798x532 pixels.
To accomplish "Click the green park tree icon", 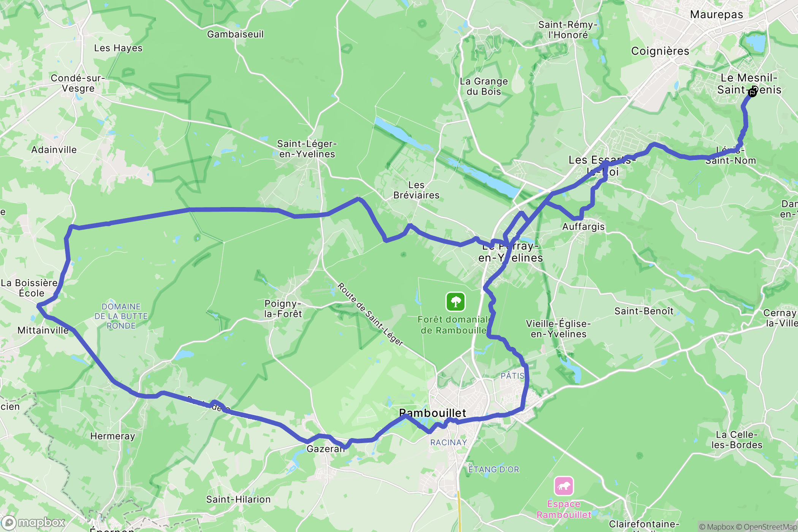I will 456,302.
